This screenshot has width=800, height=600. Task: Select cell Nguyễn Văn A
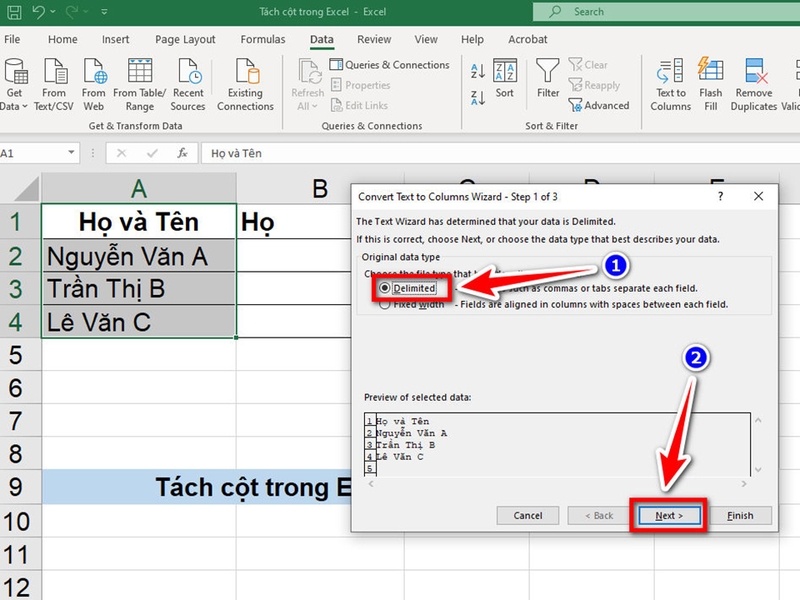point(139,256)
